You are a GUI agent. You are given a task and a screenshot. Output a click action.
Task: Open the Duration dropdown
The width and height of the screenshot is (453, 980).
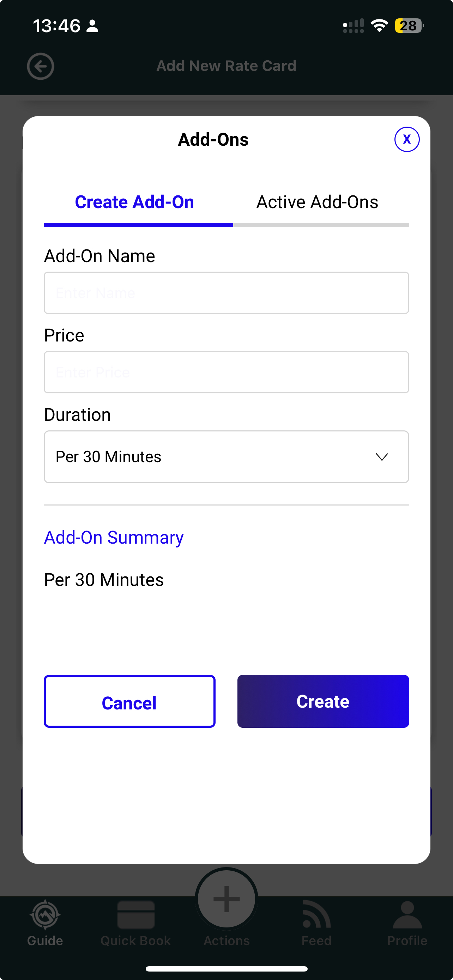(x=226, y=456)
